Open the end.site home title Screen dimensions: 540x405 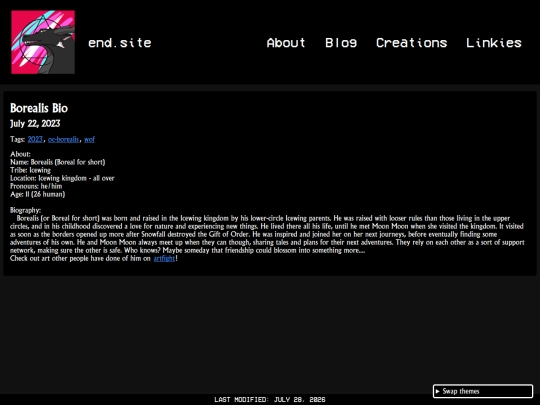point(120,43)
